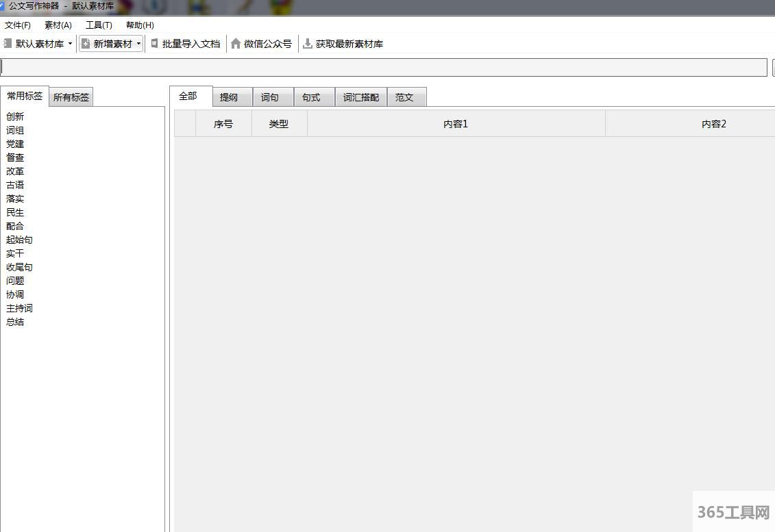This screenshot has width=775, height=532.
Task: Click the 内容1 column header
Action: [456, 124]
